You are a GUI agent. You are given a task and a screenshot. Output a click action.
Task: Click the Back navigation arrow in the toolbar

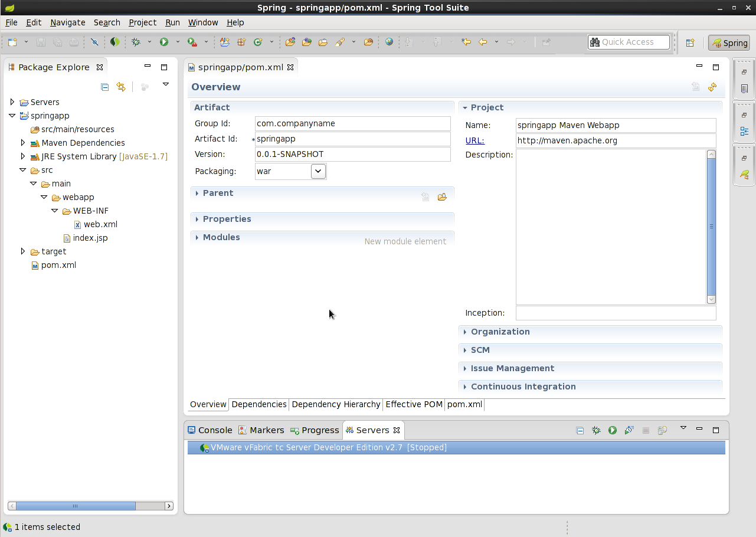click(x=483, y=42)
